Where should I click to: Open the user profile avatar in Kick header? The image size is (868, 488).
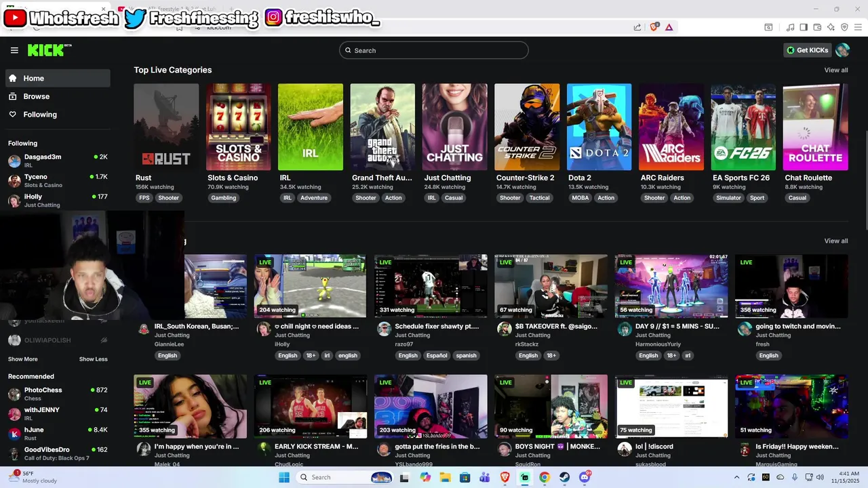click(x=842, y=50)
